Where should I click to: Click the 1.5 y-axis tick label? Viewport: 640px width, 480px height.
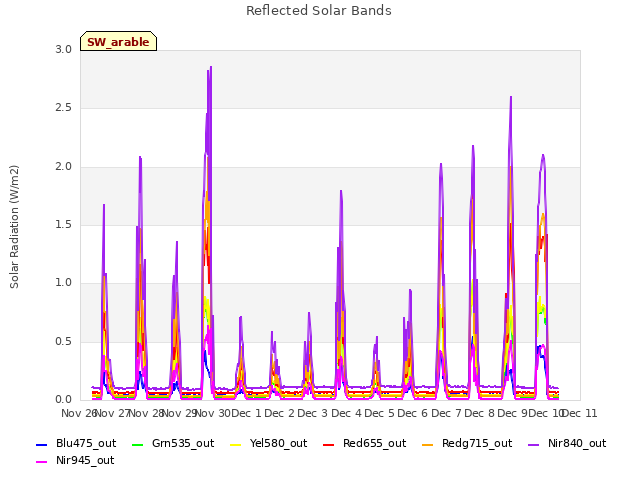click(63, 224)
